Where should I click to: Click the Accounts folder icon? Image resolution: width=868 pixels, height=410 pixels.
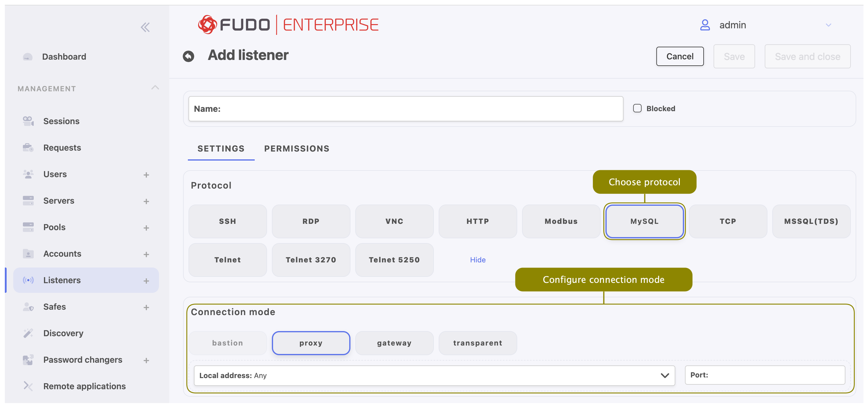(28, 254)
